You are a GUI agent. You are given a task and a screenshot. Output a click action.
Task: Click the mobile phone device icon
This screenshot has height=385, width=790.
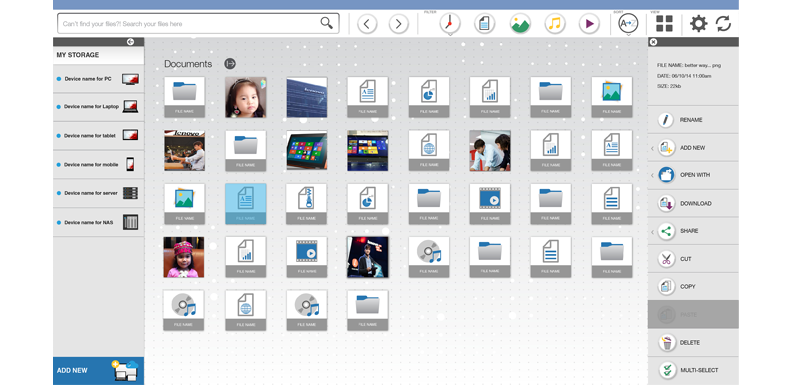point(130,164)
